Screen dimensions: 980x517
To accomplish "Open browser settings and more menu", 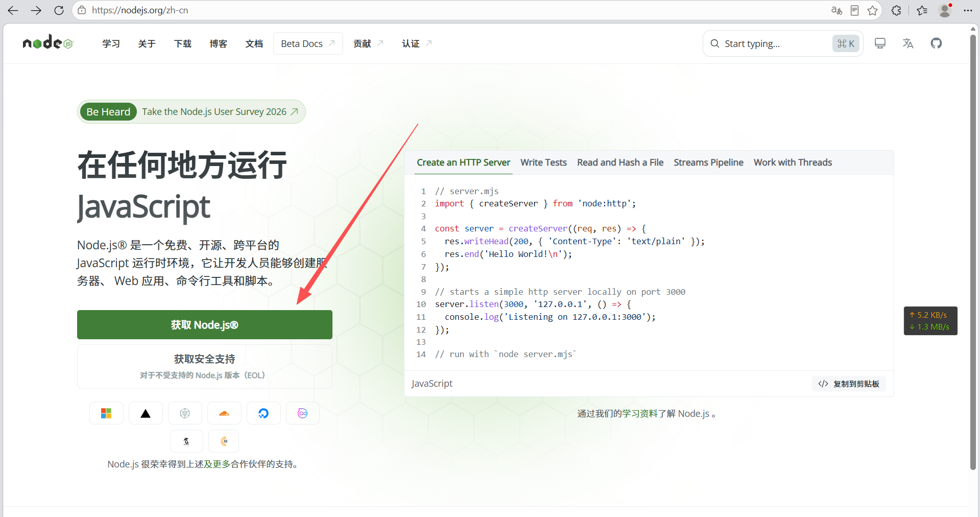I will click(x=968, y=10).
